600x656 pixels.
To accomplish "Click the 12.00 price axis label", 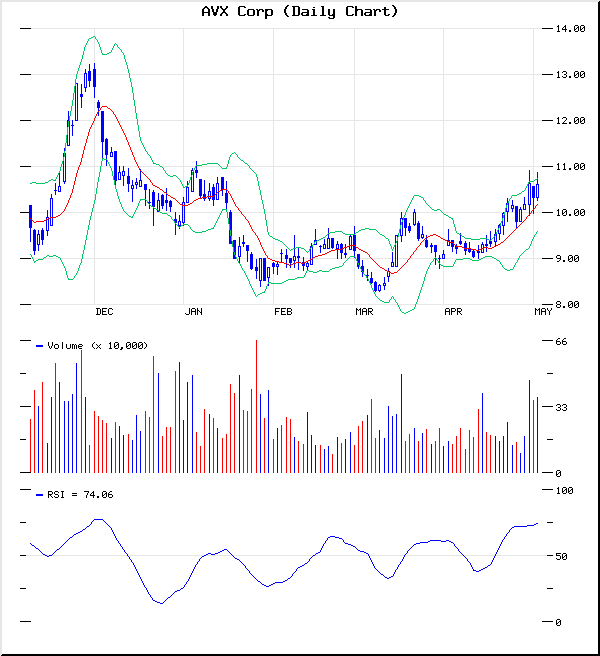I will click(x=570, y=120).
